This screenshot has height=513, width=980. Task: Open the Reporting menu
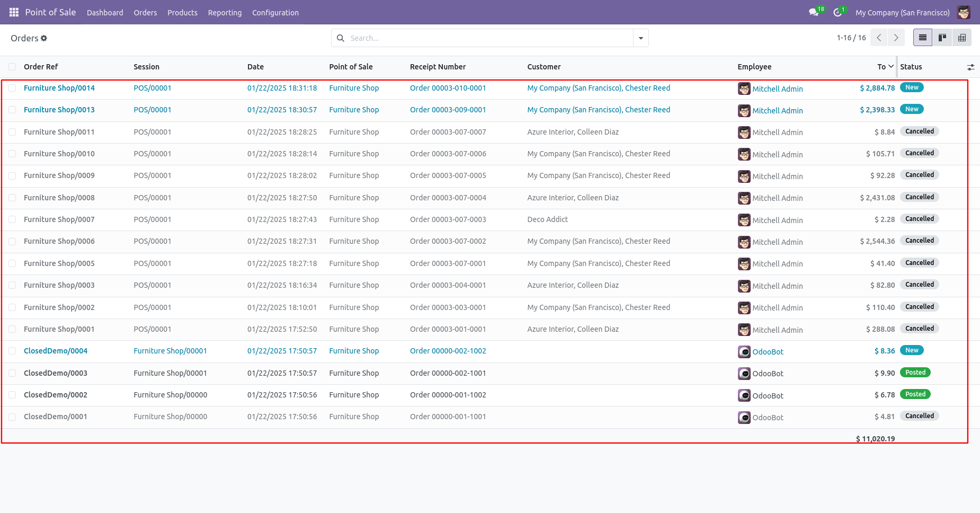[x=225, y=13]
